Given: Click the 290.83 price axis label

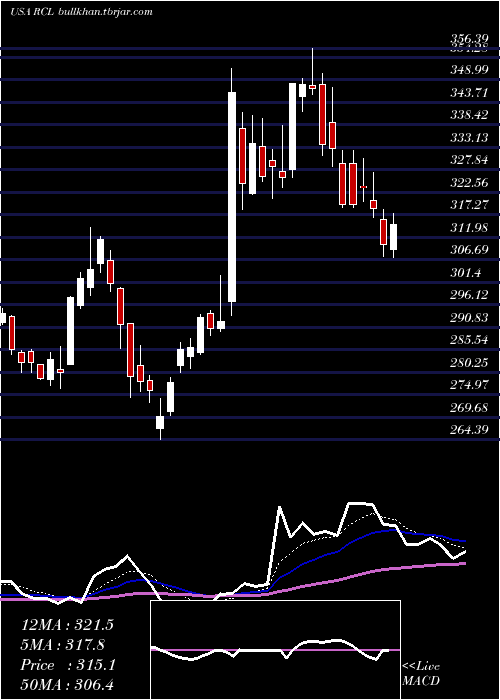Looking at the screenshot, I should 469,318.
